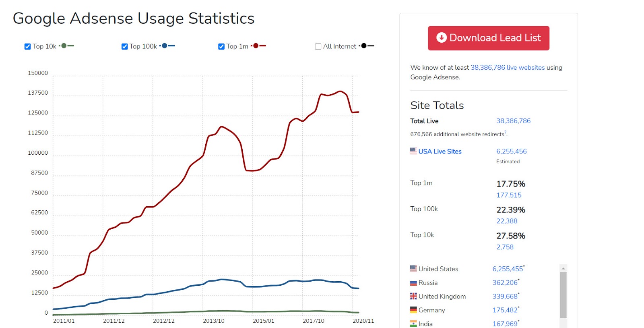Click the 2013/10 x-axis label
644x328 pixels.
214,321
